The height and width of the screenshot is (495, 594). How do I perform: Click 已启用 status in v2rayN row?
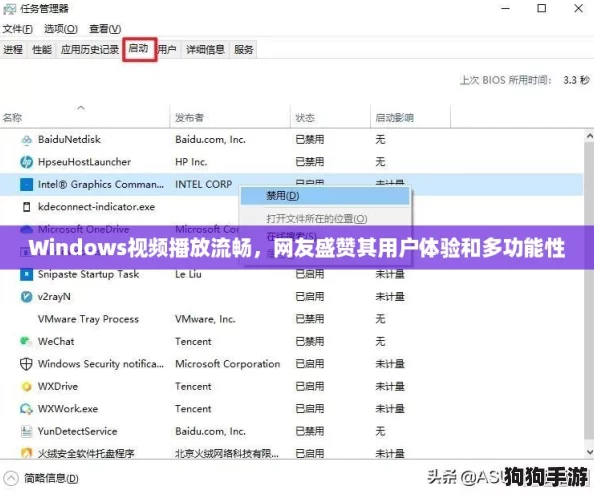(x=310, y=297)
